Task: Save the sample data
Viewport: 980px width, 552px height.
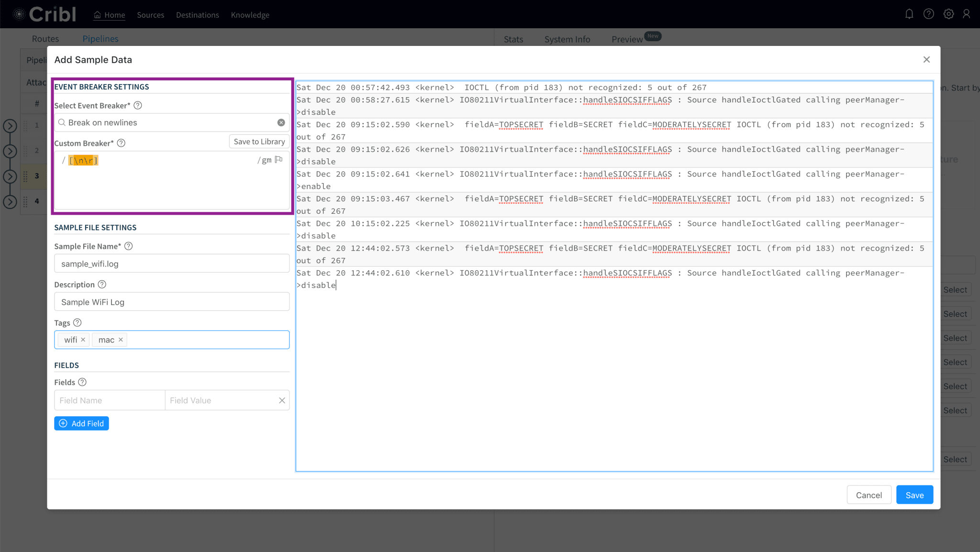Action: point(914,495)
